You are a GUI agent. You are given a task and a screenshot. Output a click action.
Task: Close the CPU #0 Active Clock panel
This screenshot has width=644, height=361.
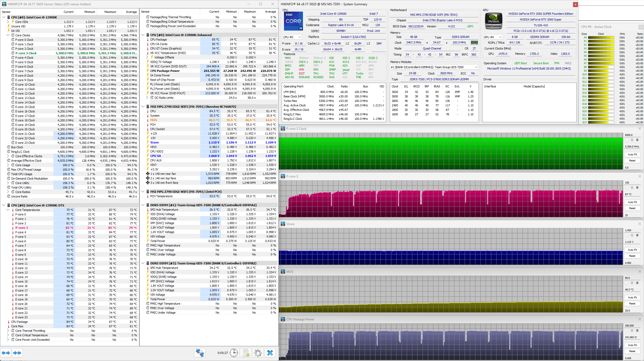(640, 27)
